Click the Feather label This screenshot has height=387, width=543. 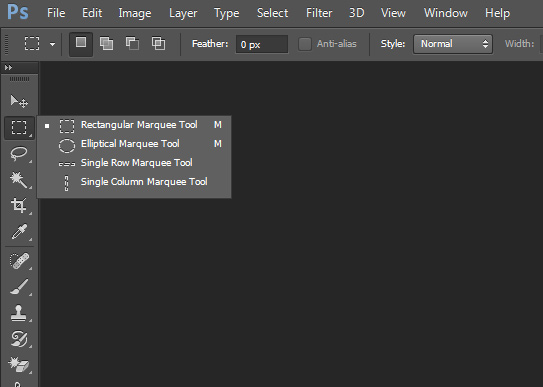[210, 44]
